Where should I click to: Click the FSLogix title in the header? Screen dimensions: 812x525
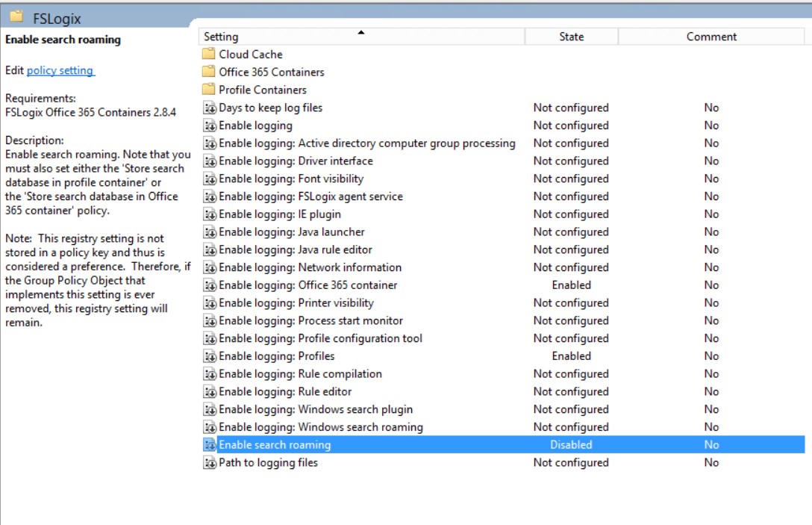pyautogui.click(x=57, y=19)
